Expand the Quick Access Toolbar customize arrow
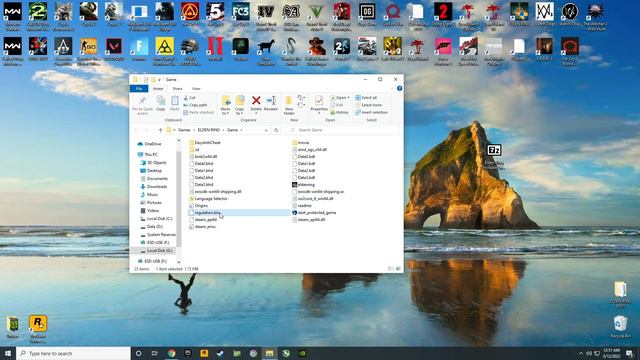Viewport: 640px width, 360px height. [159, 80]
